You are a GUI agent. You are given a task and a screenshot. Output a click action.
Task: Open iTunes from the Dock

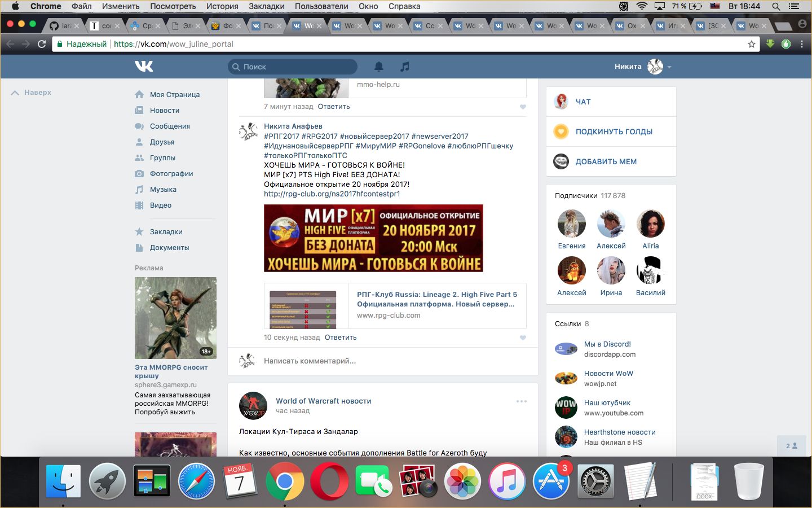[507, 481]
